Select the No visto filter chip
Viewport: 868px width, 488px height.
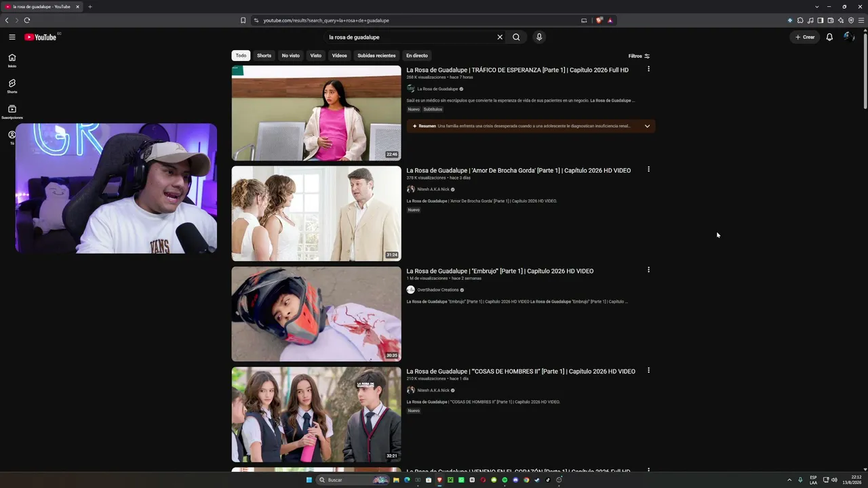290,56
